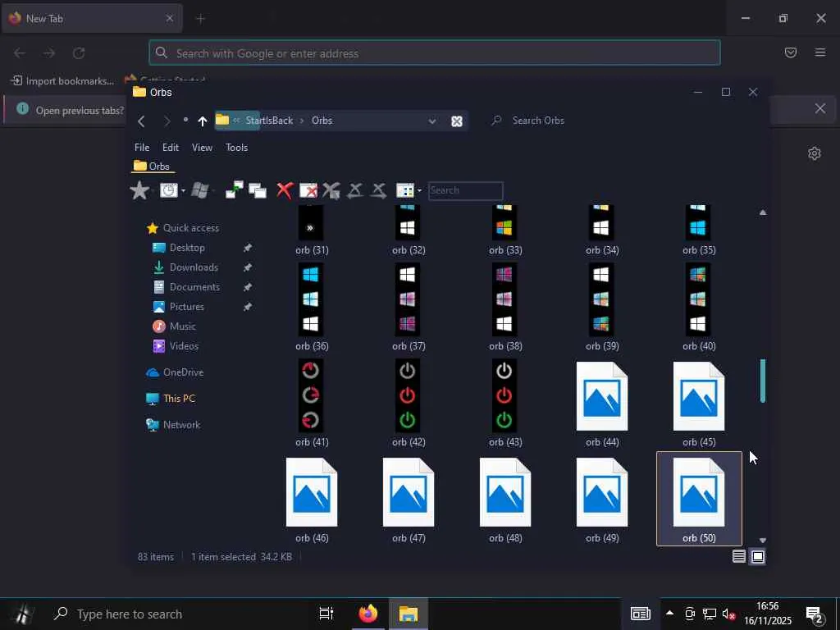
Task: Expand subfolders arrow after StartIsBack breadcrumb
Action: (302, 121)
